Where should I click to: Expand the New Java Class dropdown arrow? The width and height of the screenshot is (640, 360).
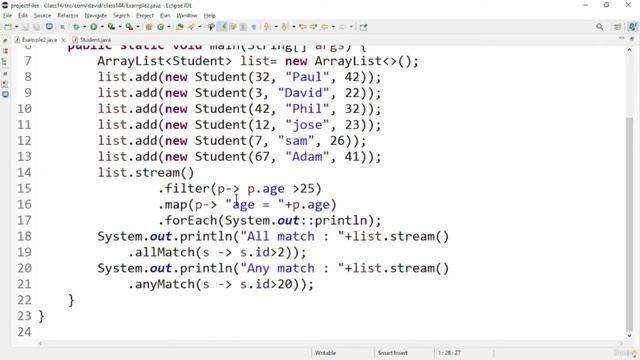pyautogui.click(x=169, y=27)
